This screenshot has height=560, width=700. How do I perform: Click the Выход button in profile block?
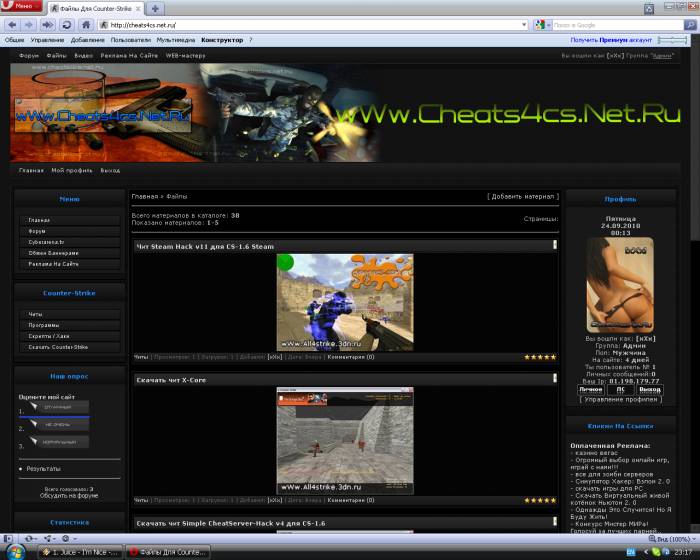[x=649, y=389]
